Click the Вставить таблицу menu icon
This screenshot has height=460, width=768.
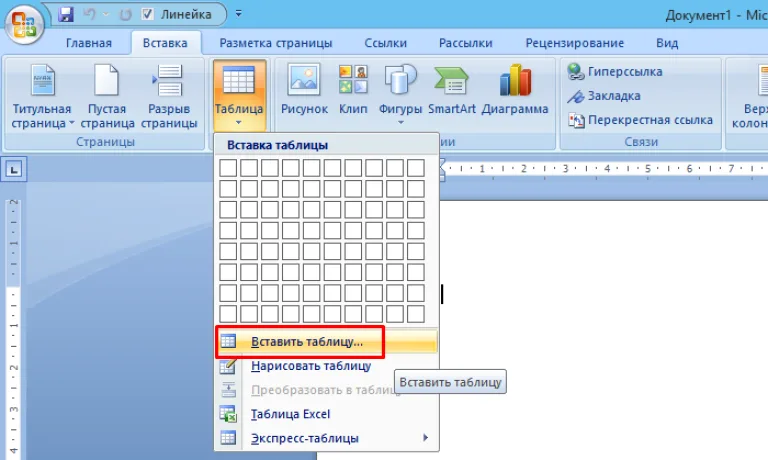pos(228,341)
